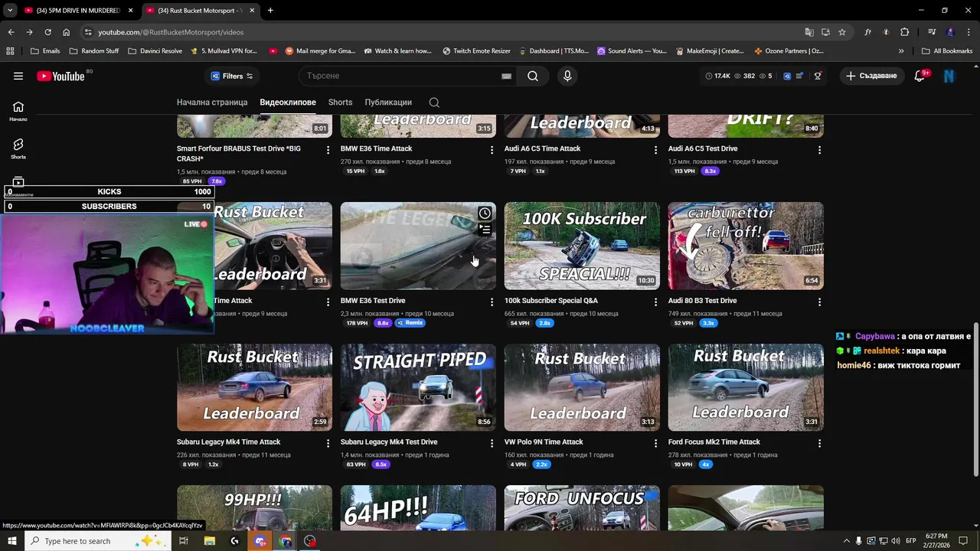Open the Emails bookmark folder
Viewport: 980px width, 551px height.
[45, 51]
